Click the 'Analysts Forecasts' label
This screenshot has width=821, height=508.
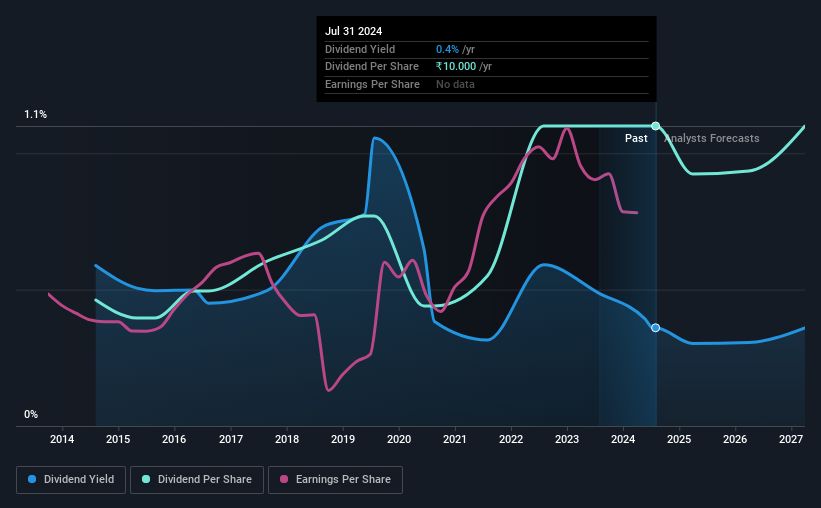point(712,138)
